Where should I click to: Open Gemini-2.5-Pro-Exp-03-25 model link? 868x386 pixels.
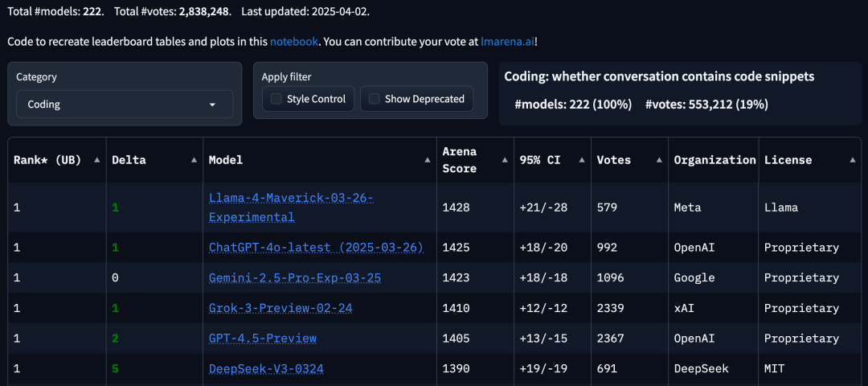pyautogui.click(x=295, y=278)
